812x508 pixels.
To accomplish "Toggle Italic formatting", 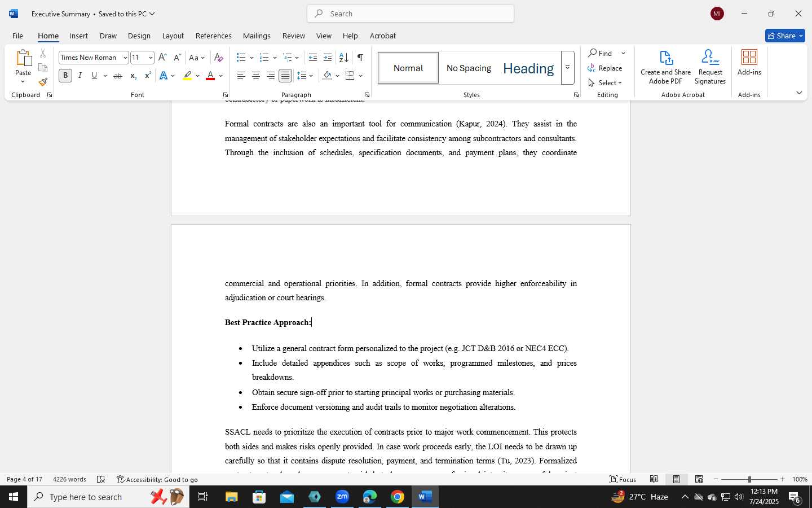I will 80,76.
